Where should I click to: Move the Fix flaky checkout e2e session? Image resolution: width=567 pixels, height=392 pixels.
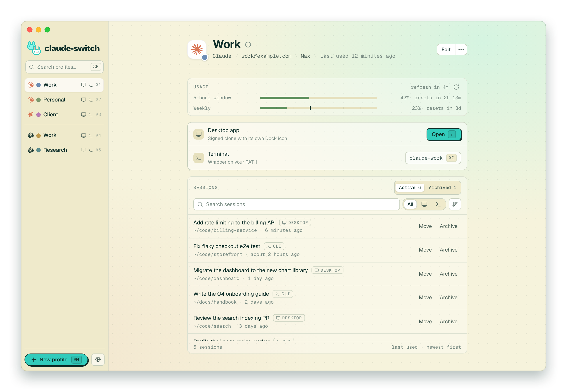(425, 250)
